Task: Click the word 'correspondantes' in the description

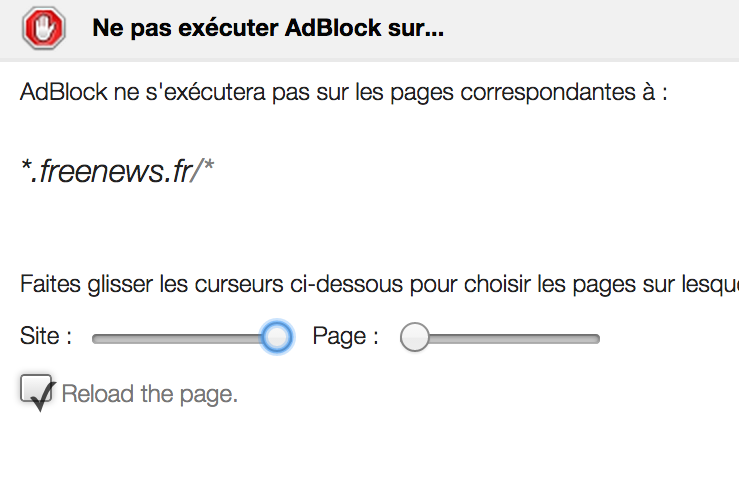Action: point(548,93)
